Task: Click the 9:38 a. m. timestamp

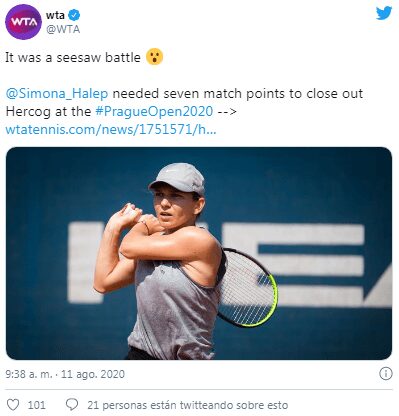Action: [x=29, y=374]
